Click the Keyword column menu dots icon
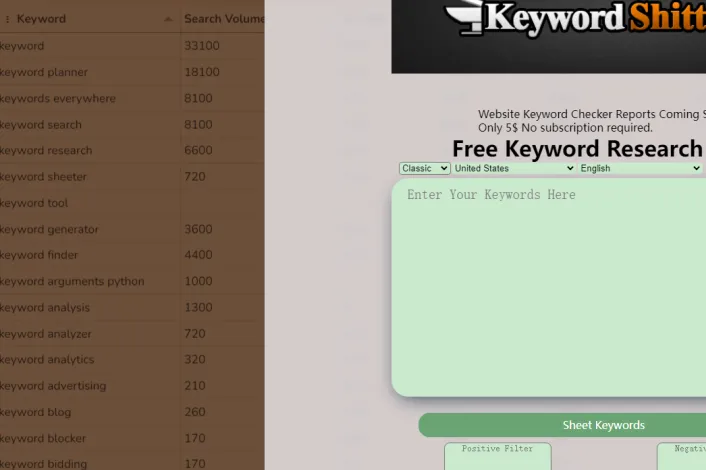 [x=7, y=19]
